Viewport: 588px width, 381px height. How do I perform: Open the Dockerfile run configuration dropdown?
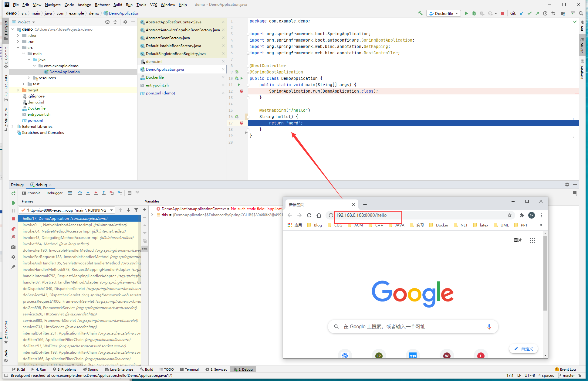pos(444,13)
